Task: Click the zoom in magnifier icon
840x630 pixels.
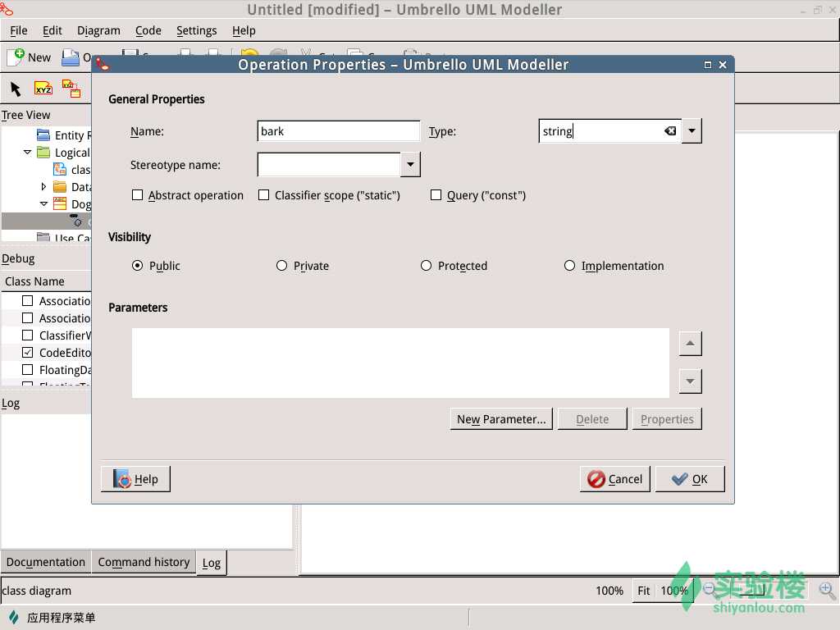Action: tap(827, 590)
